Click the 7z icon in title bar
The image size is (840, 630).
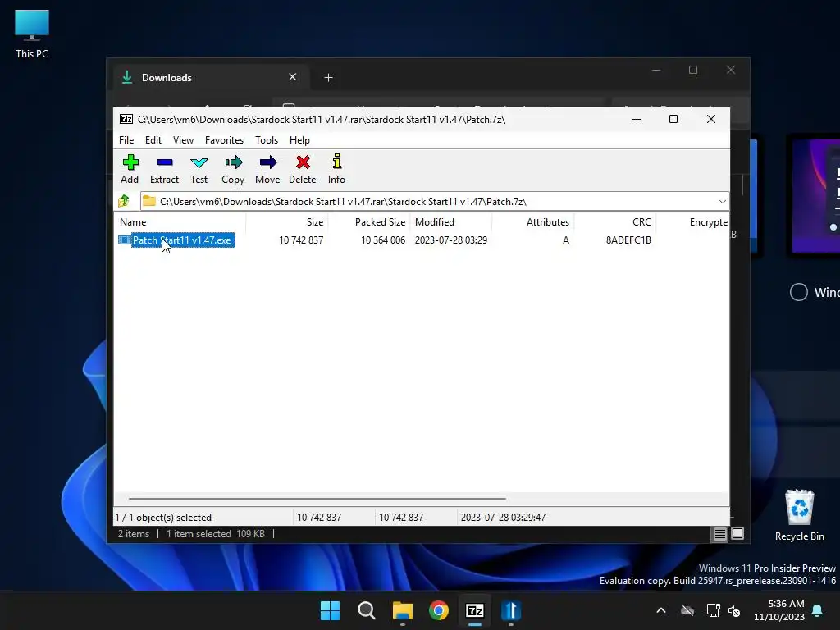[x=126, y=119]
